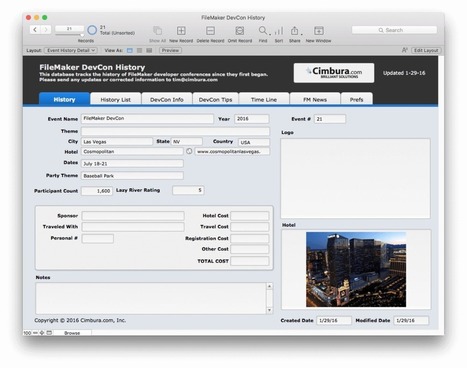Click the record number field 21
Viewport: 467px width, 368px height.
(x=69, y=29)
